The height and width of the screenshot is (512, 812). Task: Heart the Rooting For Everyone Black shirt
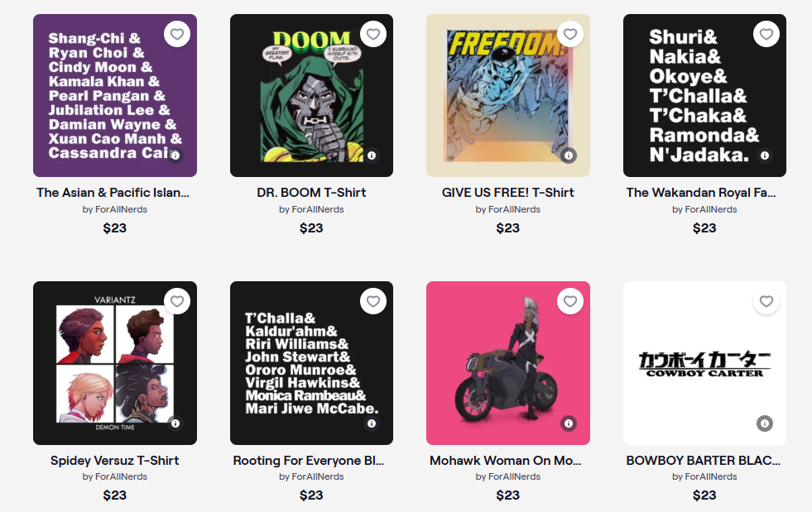(x=373, y=301)
